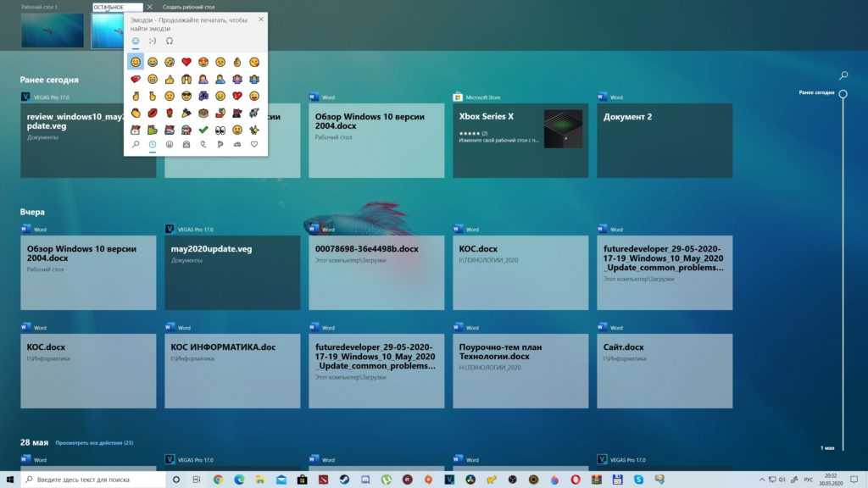The width and height of the screenshot is (868, 488).
Task: Click 'Просмотреть все действия (23)' link
Action: [94, 443]
